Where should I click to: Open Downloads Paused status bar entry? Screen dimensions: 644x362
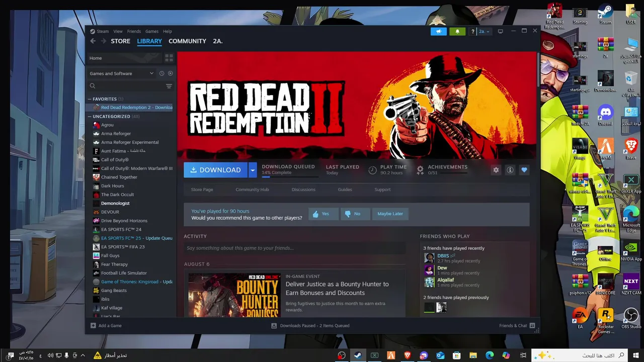(310, 326)
